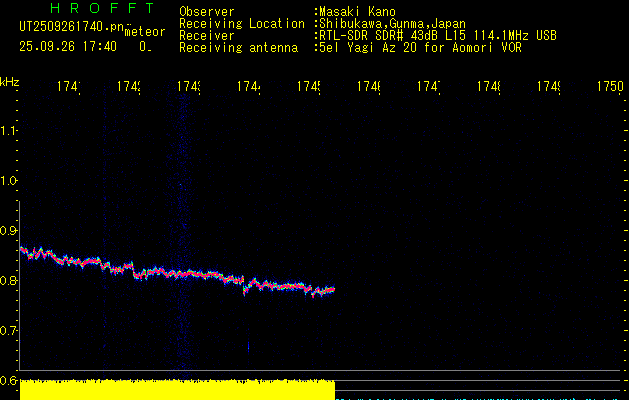Image resolution: width=629 pixels, height=400 pixels.
Task: Click the Receiving Location field label
Action: (x=241, y=23)
